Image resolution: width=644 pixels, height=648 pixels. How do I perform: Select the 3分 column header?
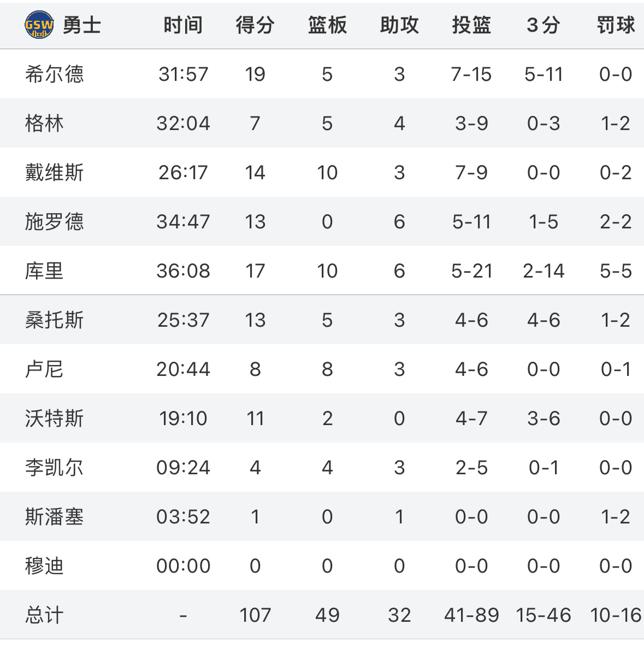(x=543, y=25)
